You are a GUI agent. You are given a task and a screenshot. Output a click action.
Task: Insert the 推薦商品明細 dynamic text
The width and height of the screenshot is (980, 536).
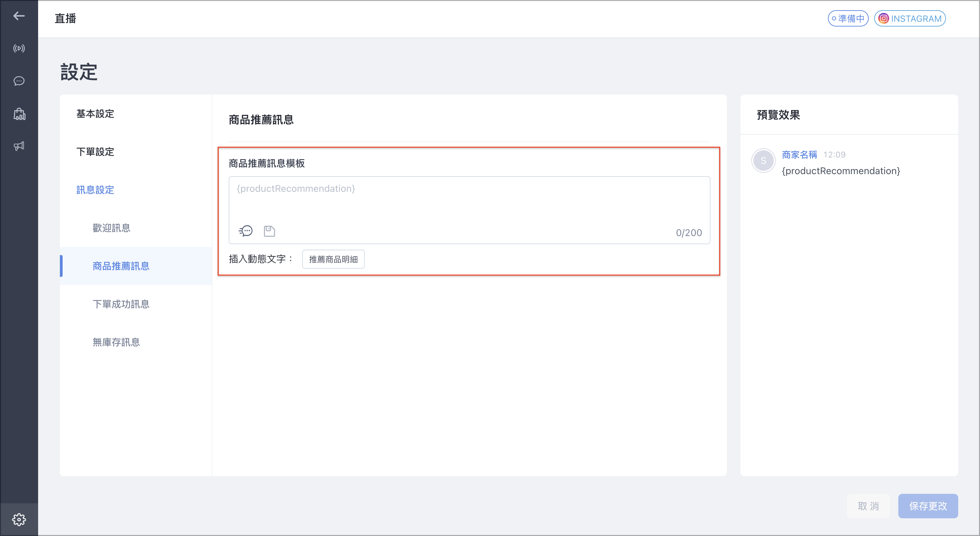coord(333,259)
